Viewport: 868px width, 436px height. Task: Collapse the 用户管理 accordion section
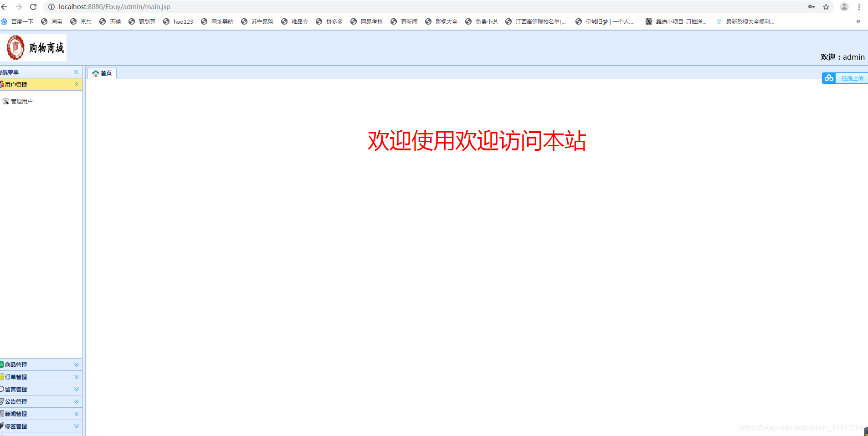click(77, 84)
